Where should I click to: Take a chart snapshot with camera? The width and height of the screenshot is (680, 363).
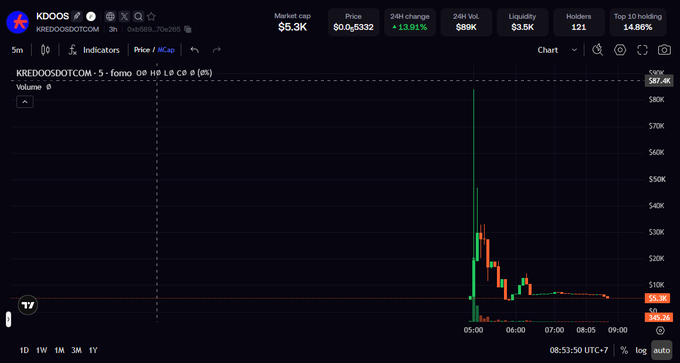click(664, 50)
